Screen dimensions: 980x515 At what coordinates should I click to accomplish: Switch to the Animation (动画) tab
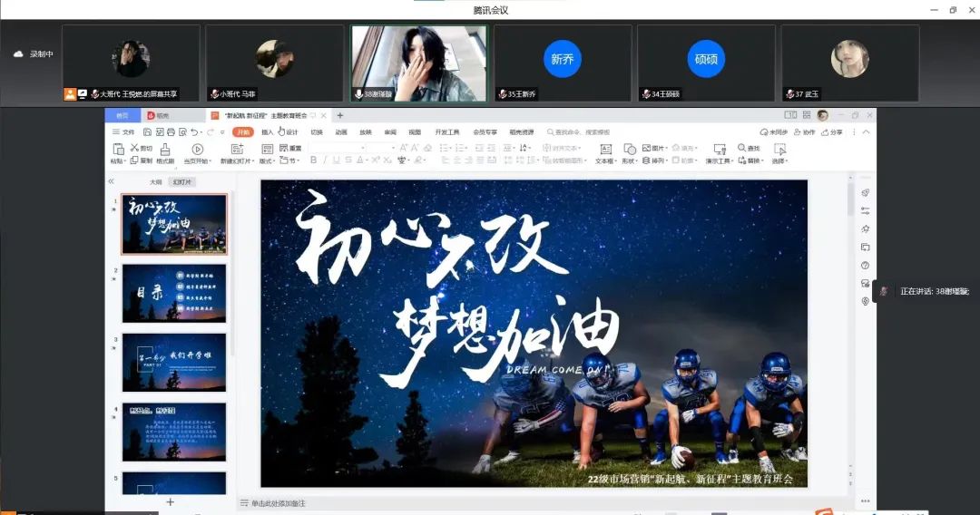coord(341,132)
